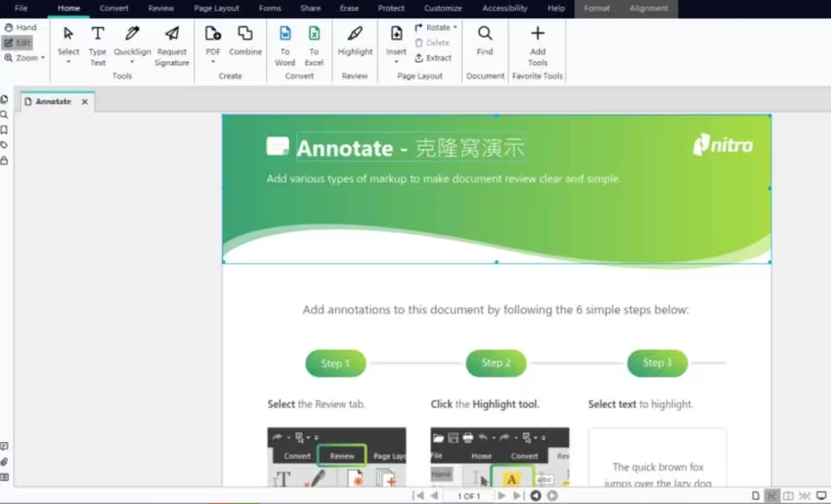
Task: Go to the first page
Action: 418,495
